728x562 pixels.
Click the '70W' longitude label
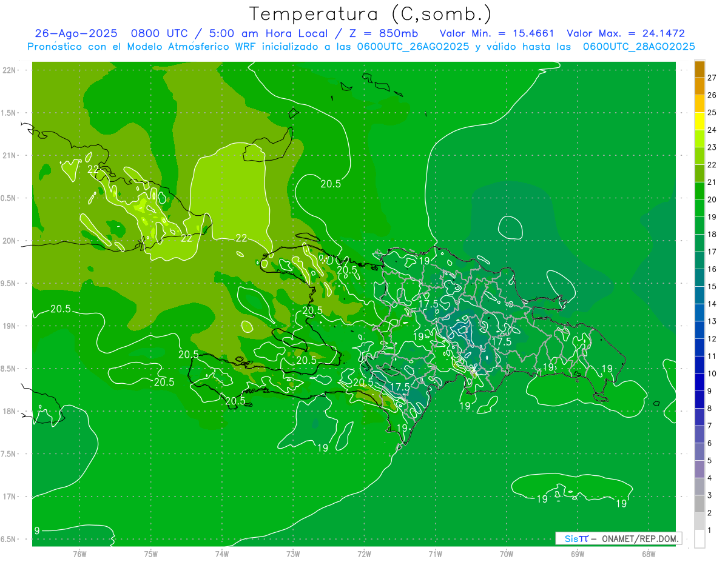tap(507, 555)
